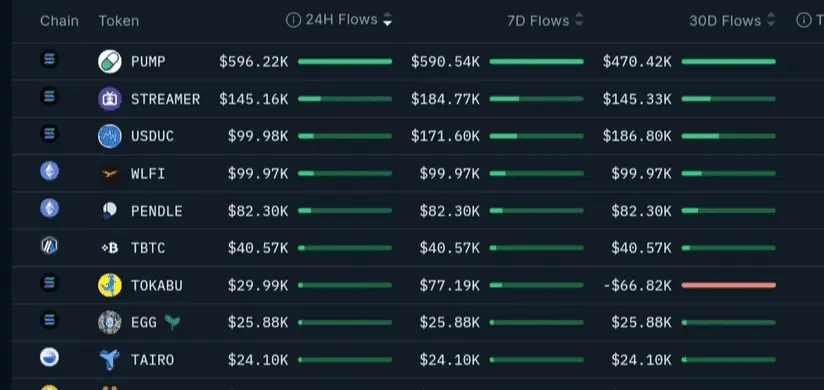
Task: Click the PUMP 24H flow value $596.22K
Action: coord(254,62)
